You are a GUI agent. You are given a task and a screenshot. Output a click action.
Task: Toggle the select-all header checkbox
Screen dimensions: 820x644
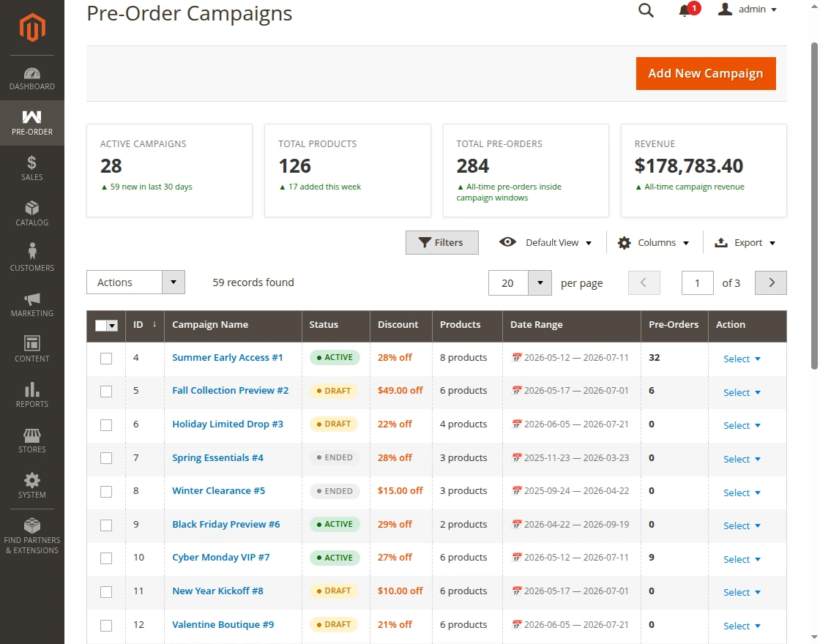click(101, 326)
